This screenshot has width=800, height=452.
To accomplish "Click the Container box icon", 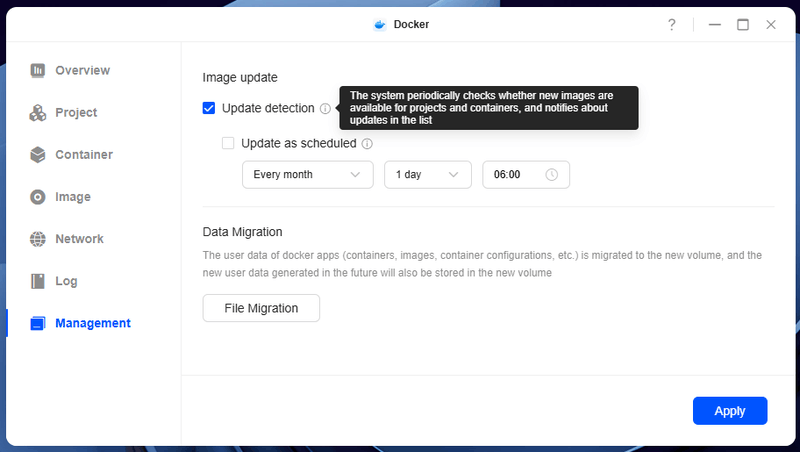I will pyautogui.click(x=37, y=155).
